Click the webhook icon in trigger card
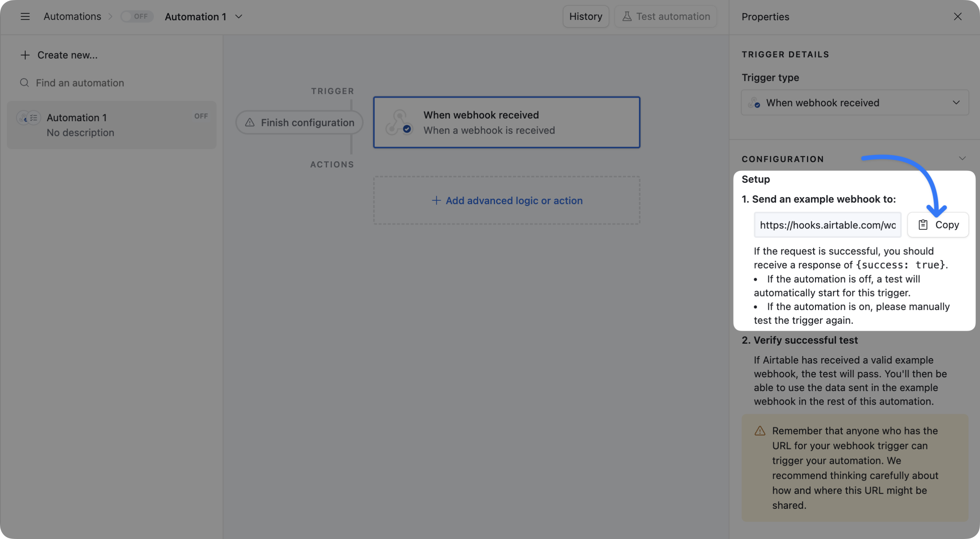 point(399,123)
